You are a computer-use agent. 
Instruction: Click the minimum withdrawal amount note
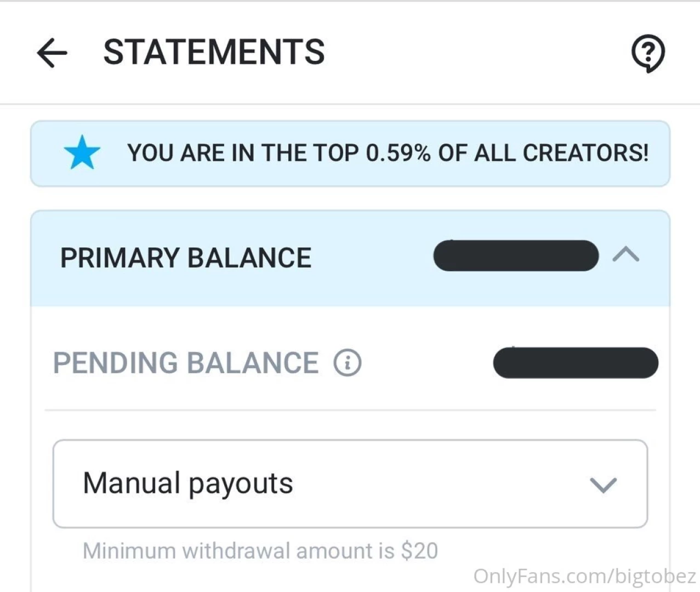tap(260, 550)
